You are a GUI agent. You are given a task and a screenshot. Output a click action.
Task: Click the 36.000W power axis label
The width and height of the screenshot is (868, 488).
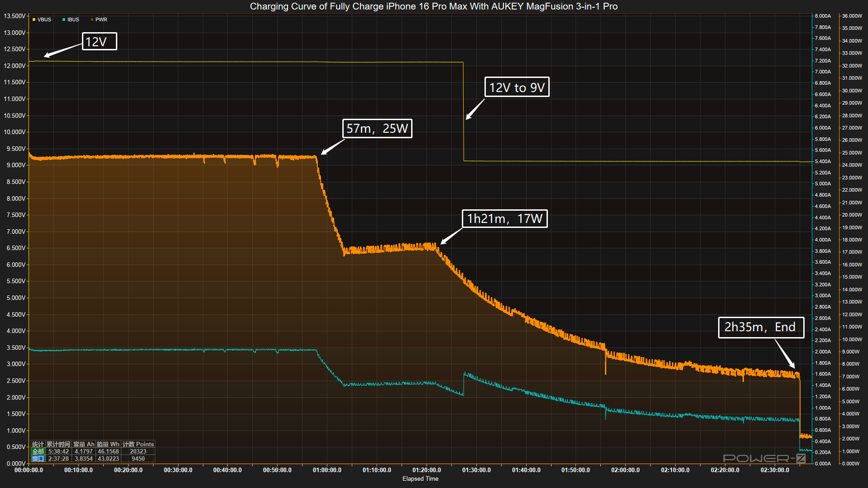point(852,16)
